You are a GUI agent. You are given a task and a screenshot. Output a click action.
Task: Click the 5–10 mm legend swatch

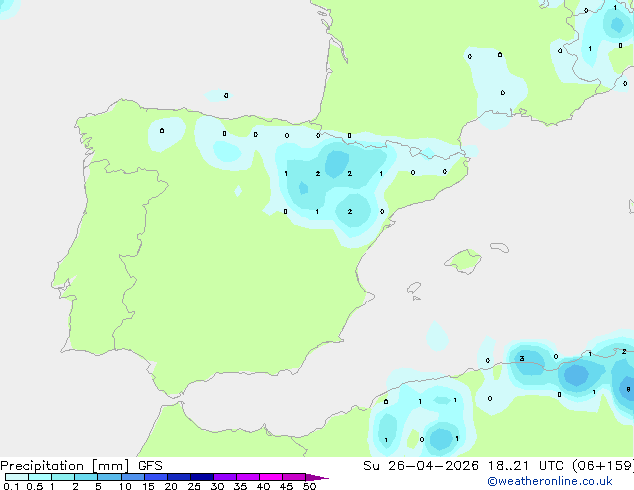(109, 477)
